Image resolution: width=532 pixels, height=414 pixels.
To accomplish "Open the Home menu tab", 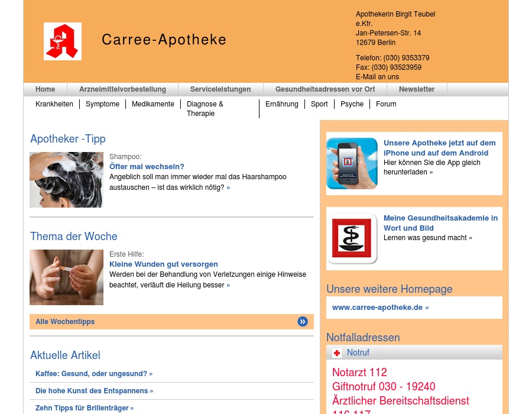I will [x=45, y=89].
